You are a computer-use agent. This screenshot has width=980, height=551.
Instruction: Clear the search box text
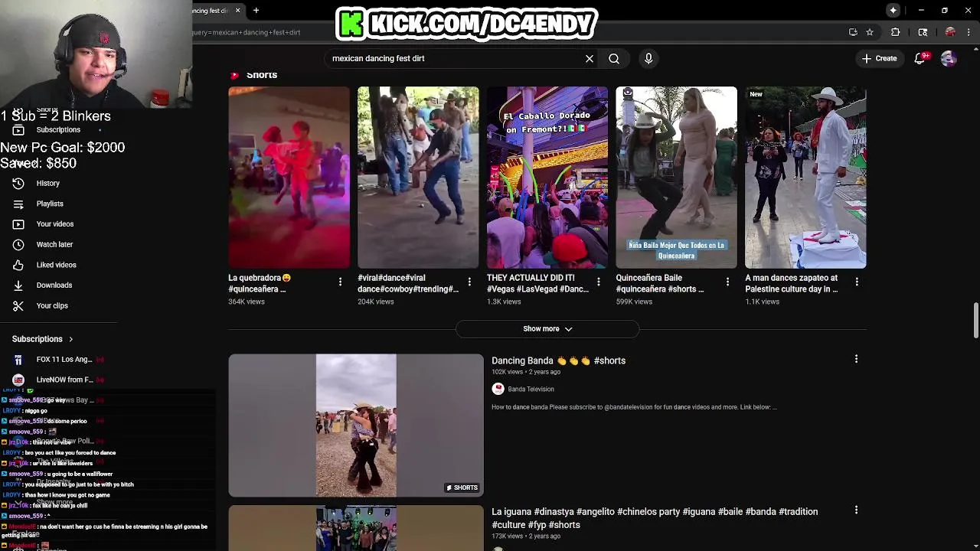tap(590, 58)
